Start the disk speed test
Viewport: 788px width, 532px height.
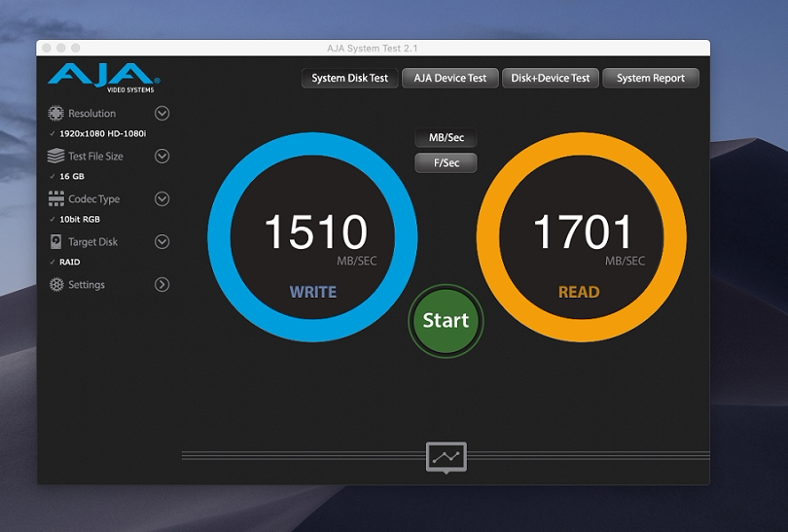(x=446, y=321)
